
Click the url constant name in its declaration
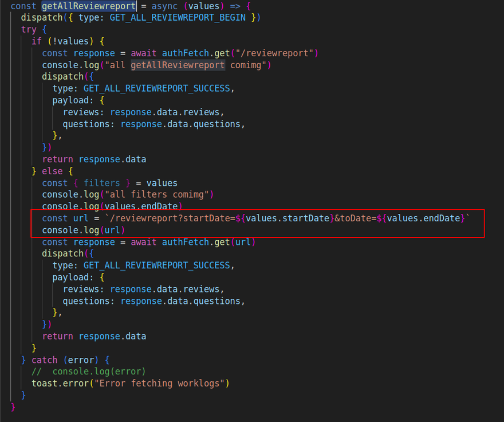pyautogui.click(x=81, y=218)
